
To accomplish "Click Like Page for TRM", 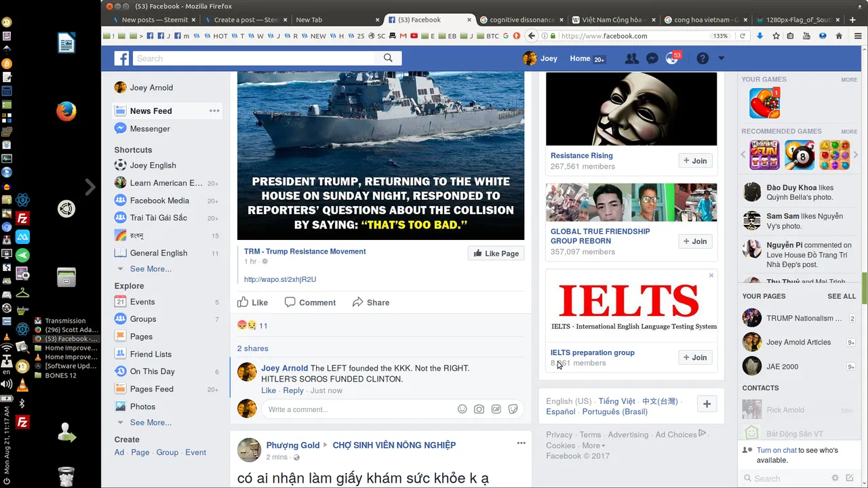I will point(496,253).
